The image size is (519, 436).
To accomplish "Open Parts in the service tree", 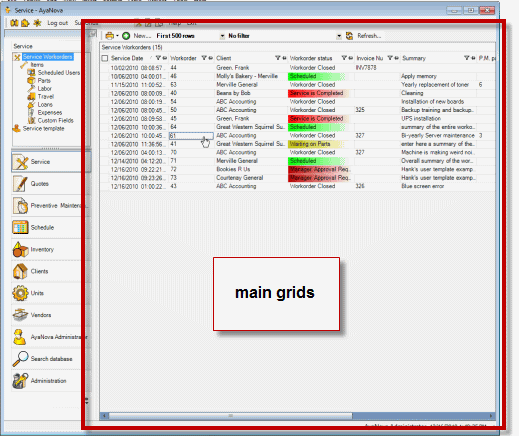I will (x=44, y=81).
